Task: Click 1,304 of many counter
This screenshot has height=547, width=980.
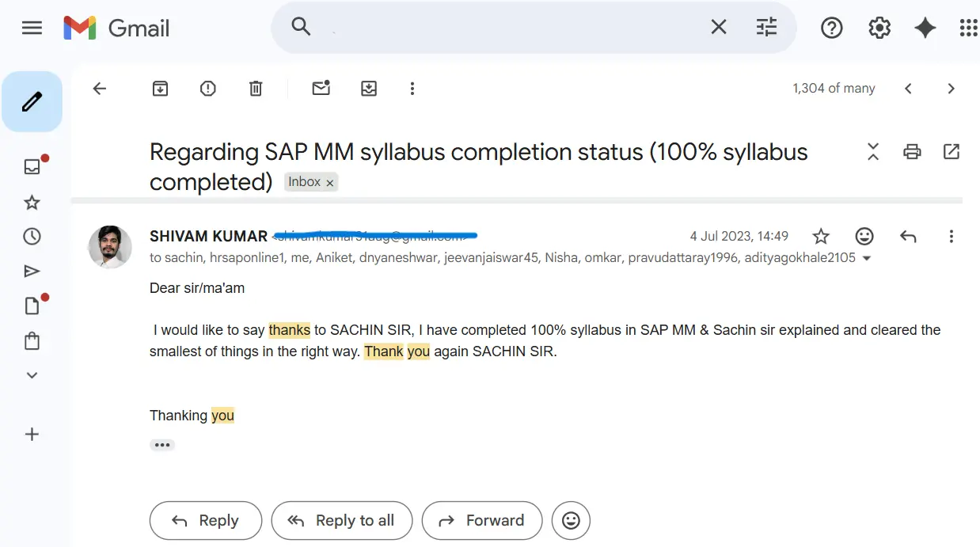Action: coord(834,89)
